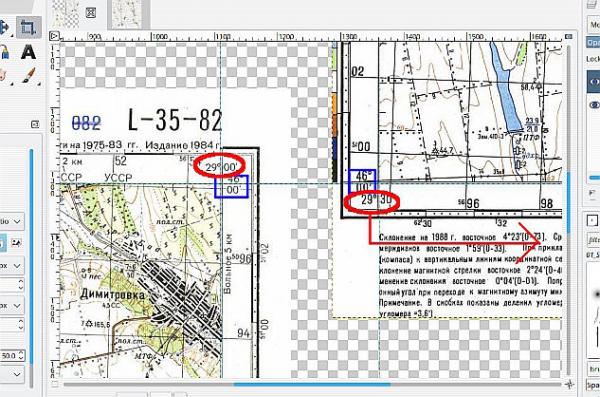Select the Crop tool in toolbox
Image resolution: width=600 pixels, height=397 pixels.
coord(28,27)
